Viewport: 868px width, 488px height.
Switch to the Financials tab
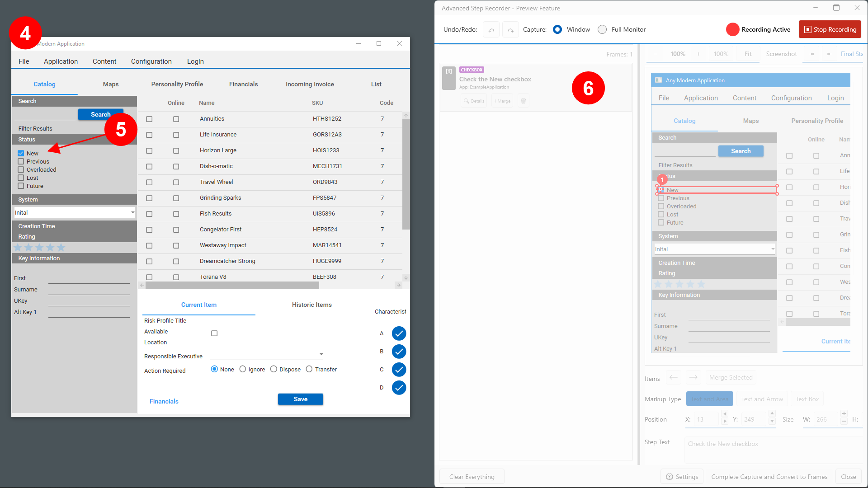(x=243, y=84)
